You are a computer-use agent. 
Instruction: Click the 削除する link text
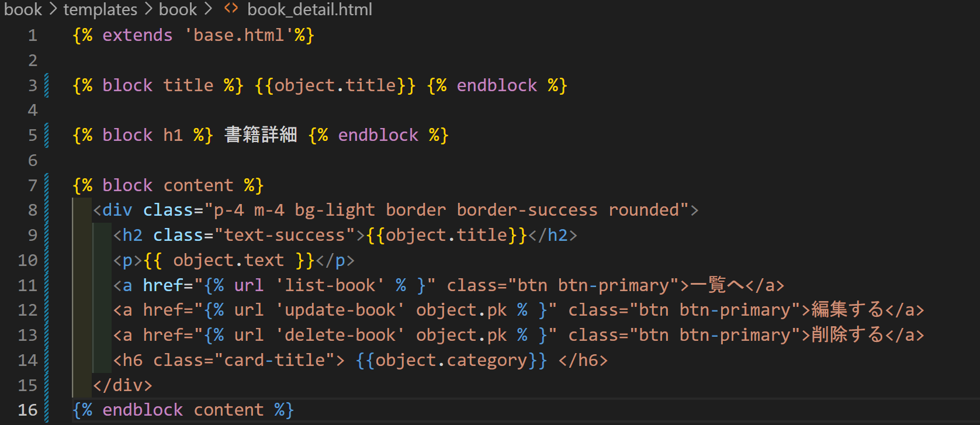[x=848, y=336]
